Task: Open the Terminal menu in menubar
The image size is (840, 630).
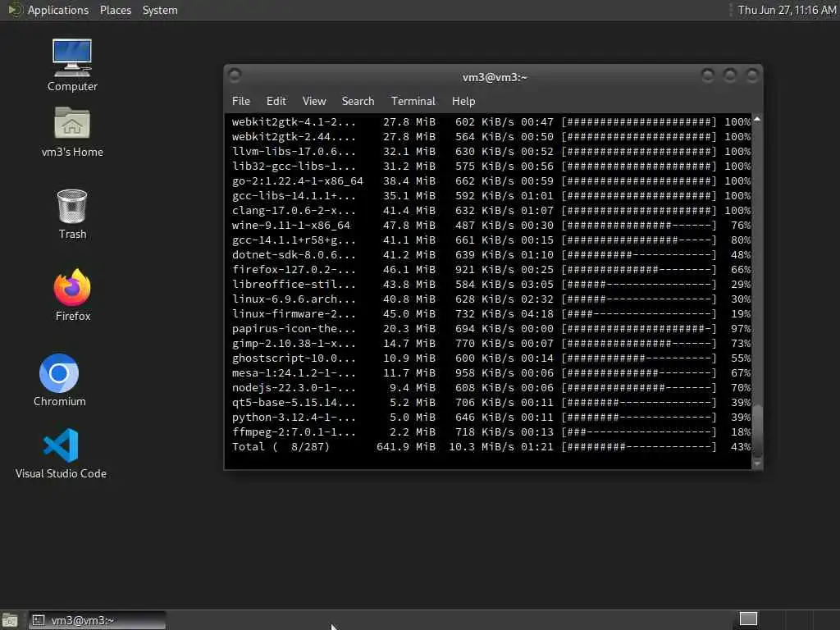Action: click(x=413, y=101)
